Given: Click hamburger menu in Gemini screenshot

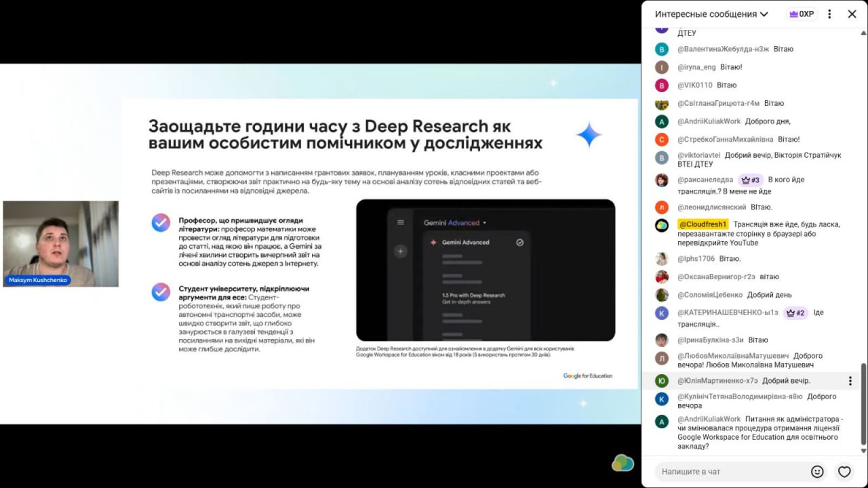Looking at the screenshot, I should coord(401,222).
